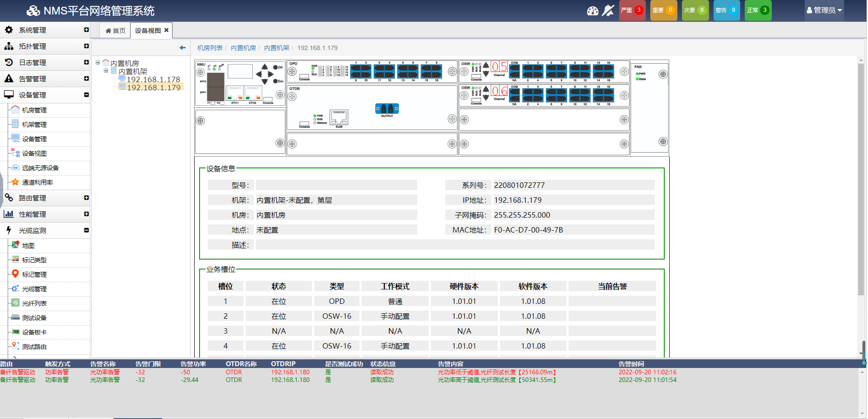Open the 管理员 user dropdown
Screen dimensions: 868x419
tap(824, 10)
